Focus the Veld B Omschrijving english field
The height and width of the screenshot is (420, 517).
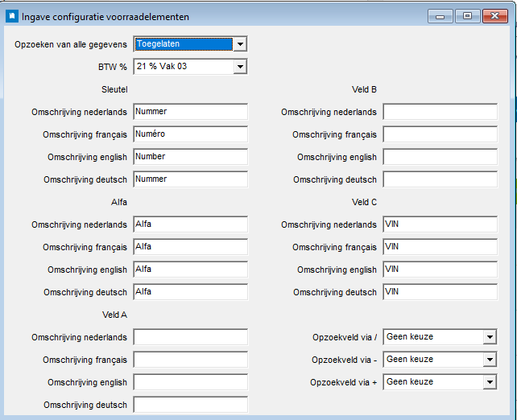coord(440,157)
